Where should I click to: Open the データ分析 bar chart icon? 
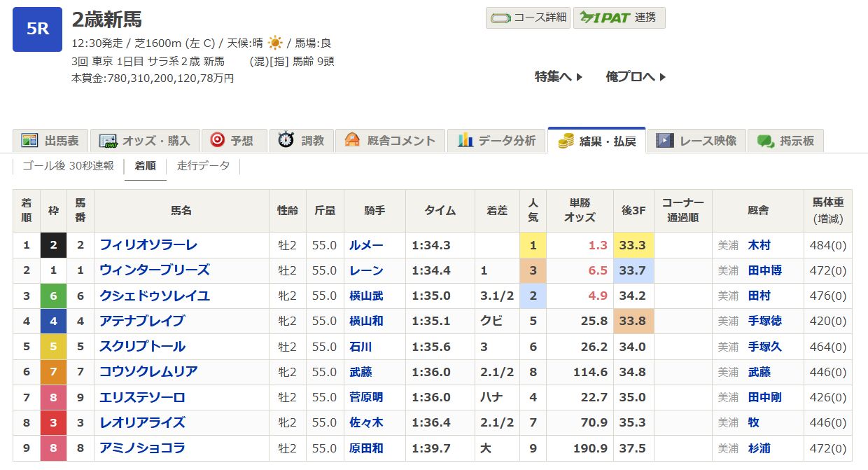(x=465, y=140)
